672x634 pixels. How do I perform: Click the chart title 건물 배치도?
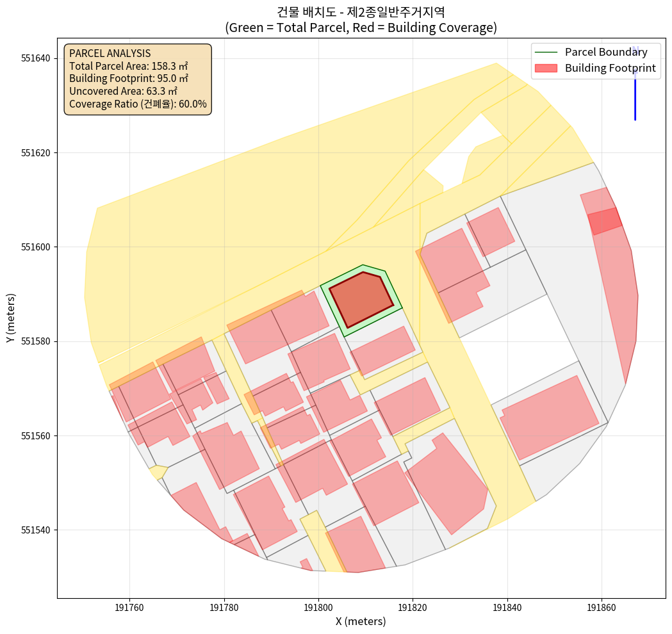tap(361, 12)
